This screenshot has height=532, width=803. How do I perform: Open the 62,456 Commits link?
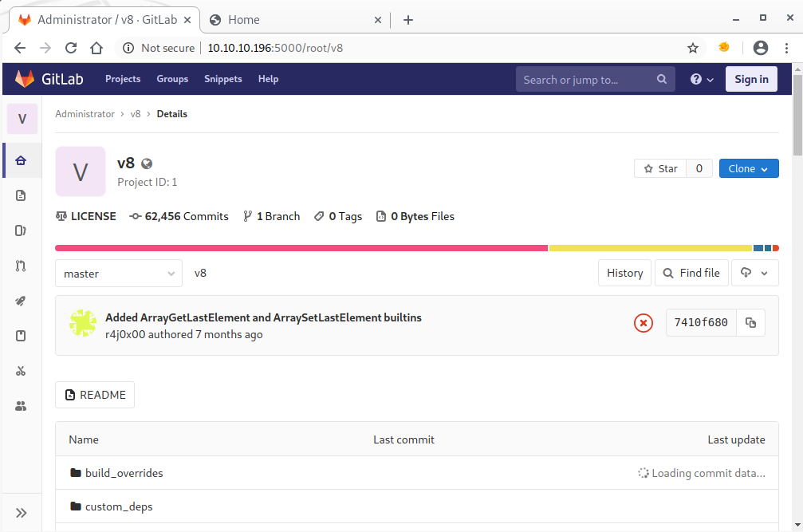[x=179, y=217]
